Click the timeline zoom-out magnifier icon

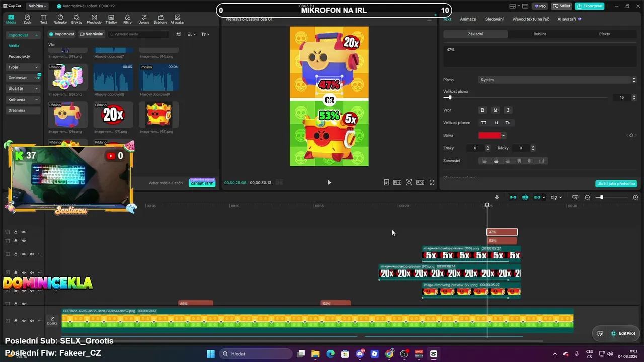tap(587, 197)
